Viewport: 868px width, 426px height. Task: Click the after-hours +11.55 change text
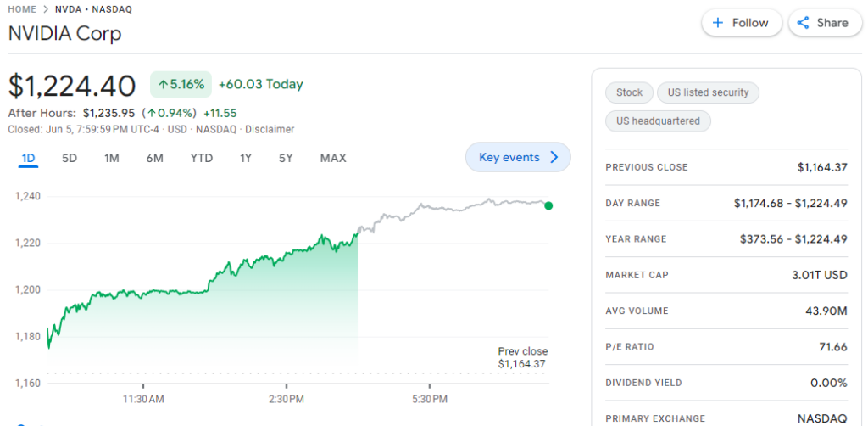tap(220, 113)
